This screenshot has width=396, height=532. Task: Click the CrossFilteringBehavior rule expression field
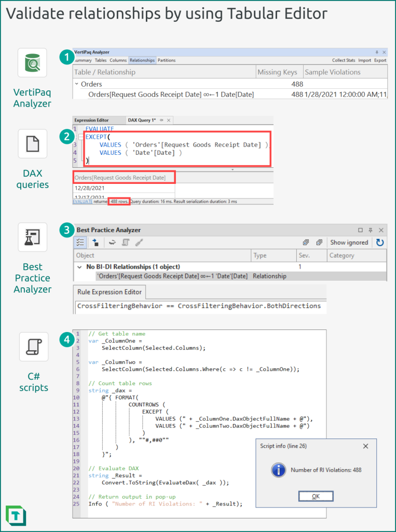(x=200, y=306)
